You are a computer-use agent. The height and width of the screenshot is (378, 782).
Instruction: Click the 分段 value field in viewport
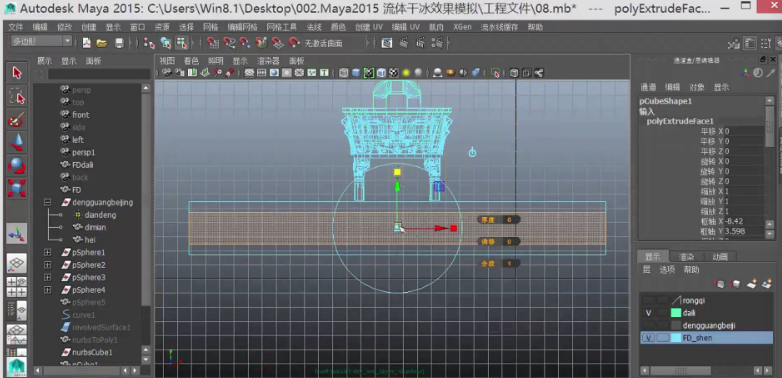pos(509,263)
